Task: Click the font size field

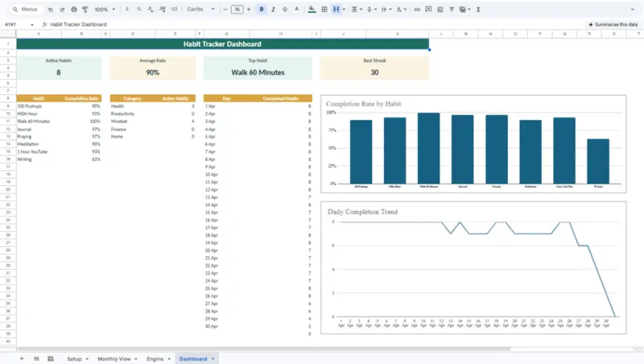Action: (x=237, y=10)
